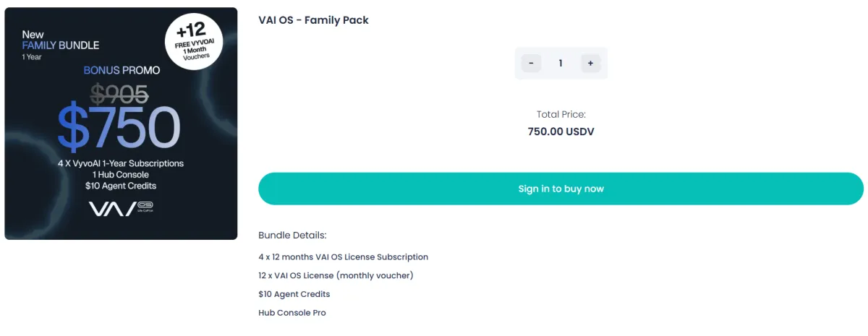Click the VAI OS logo in the banner

tap(121, 208)
